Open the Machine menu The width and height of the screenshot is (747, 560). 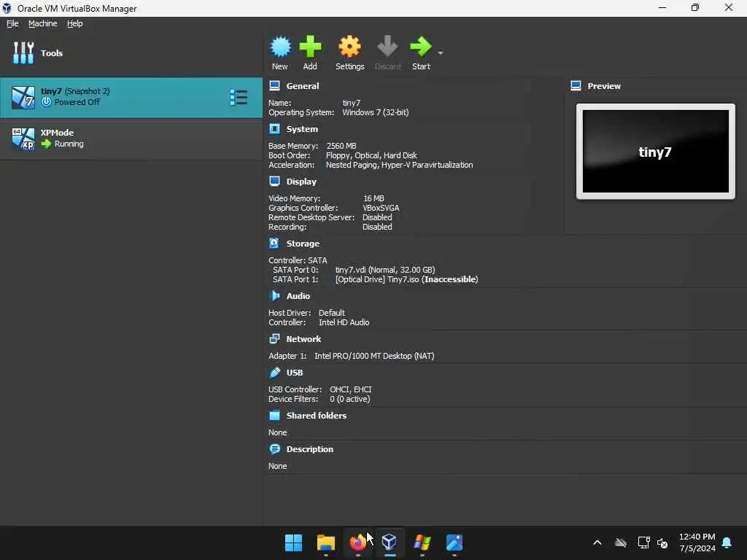click(43, 23)
